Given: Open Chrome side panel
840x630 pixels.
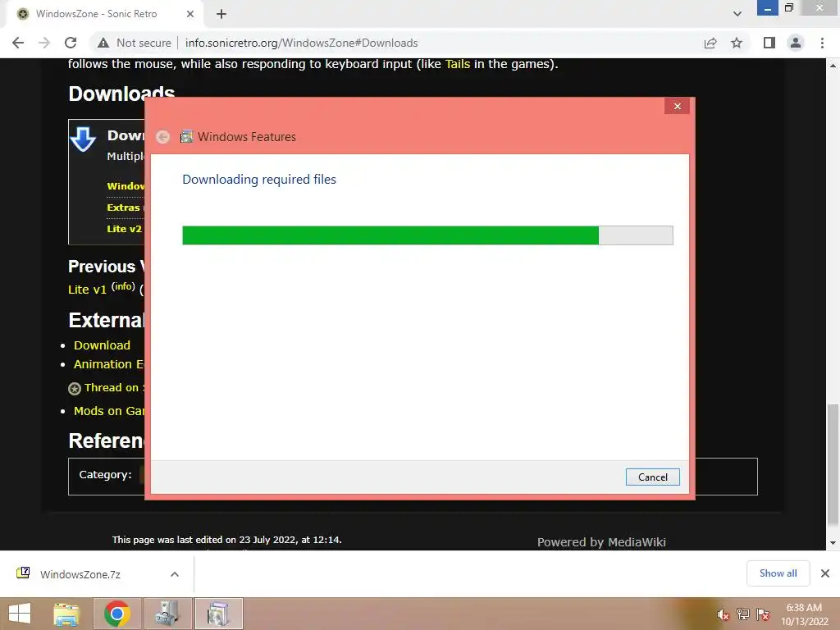Looking at the screenshot, I should point(769,43).
